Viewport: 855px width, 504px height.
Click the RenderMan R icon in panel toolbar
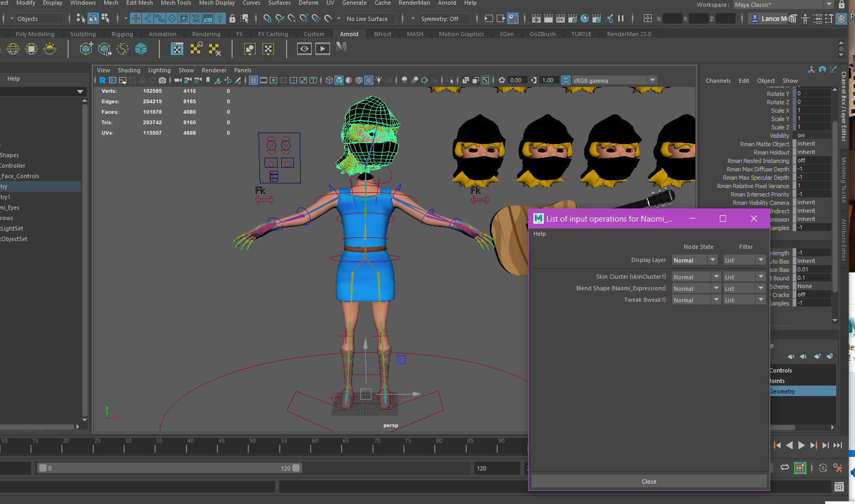coord(103,80)
